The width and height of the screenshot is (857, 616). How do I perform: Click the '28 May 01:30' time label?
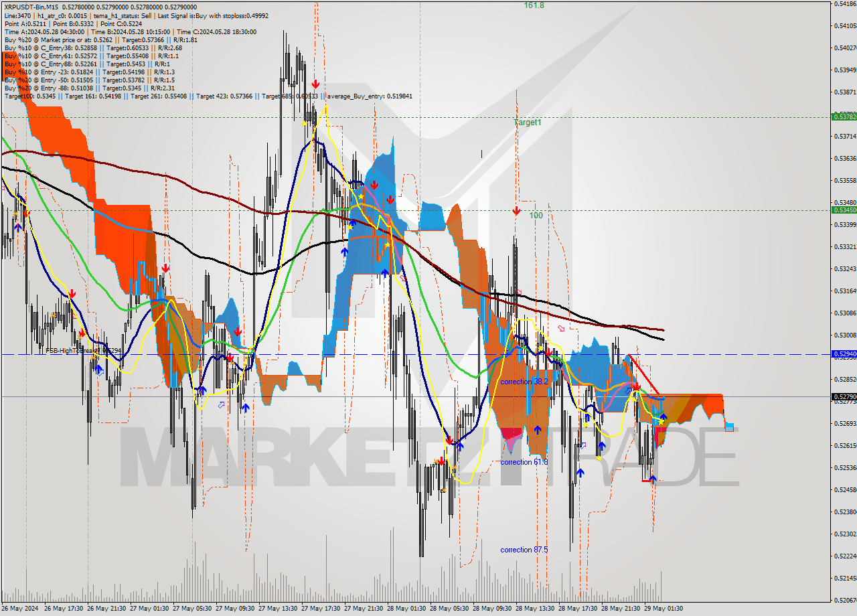407,609
